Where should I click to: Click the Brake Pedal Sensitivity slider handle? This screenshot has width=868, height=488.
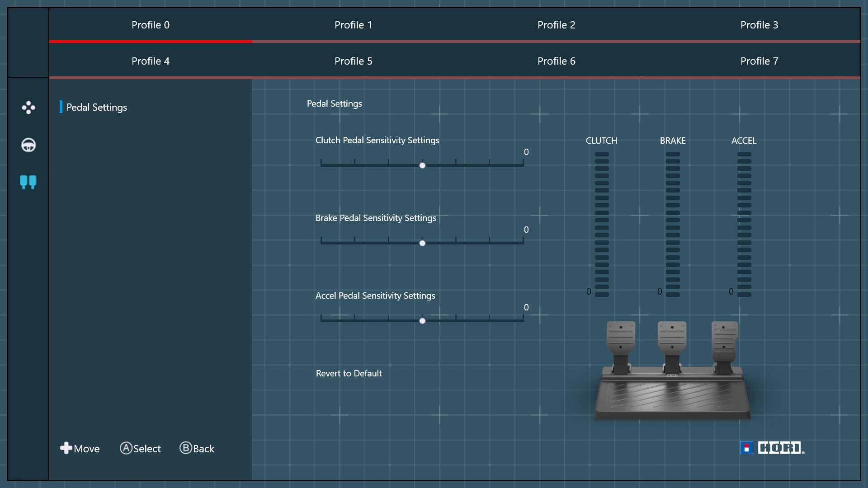pos(422,243)
